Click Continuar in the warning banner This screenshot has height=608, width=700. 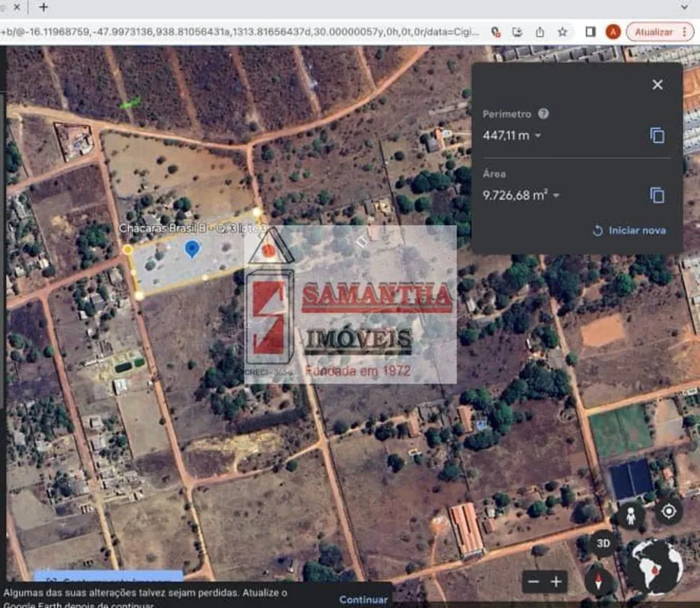click(x=363, y=599)
